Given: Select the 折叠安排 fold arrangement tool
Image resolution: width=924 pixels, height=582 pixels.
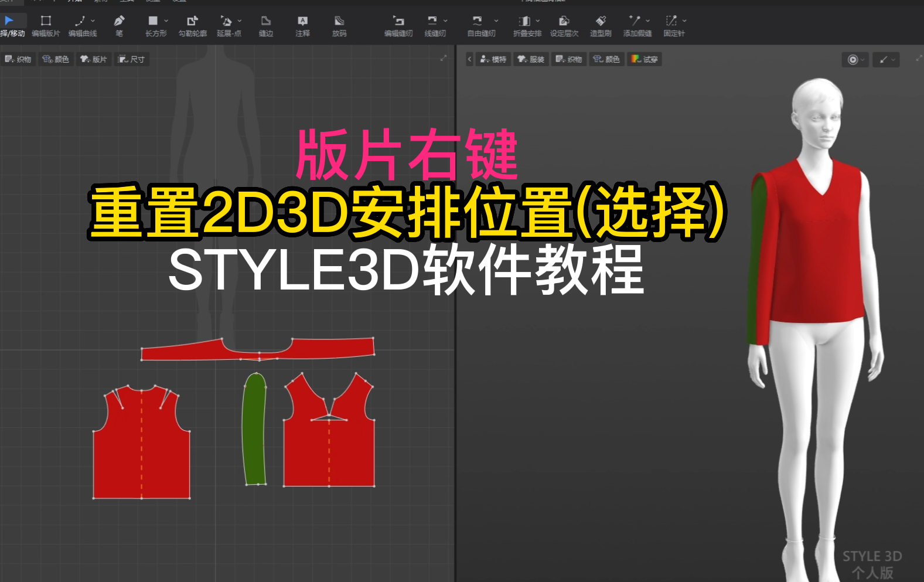Looking at the screenshot, I should pos(527,26).
